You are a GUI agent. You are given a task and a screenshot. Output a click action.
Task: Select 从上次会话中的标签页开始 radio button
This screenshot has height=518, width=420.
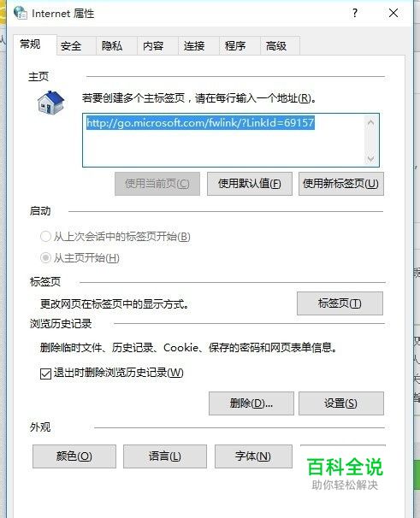point(45,236)
